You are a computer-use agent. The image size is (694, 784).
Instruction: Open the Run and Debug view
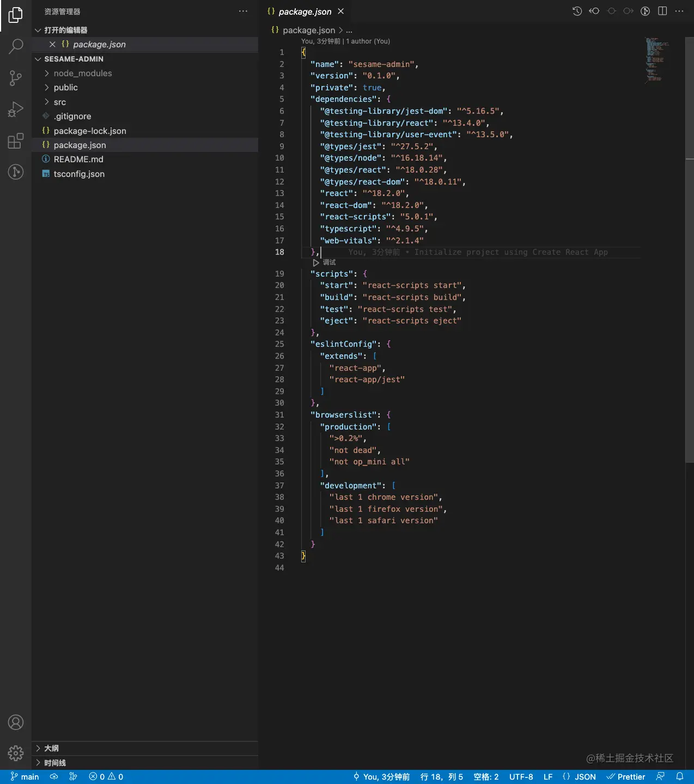point(15,109)
